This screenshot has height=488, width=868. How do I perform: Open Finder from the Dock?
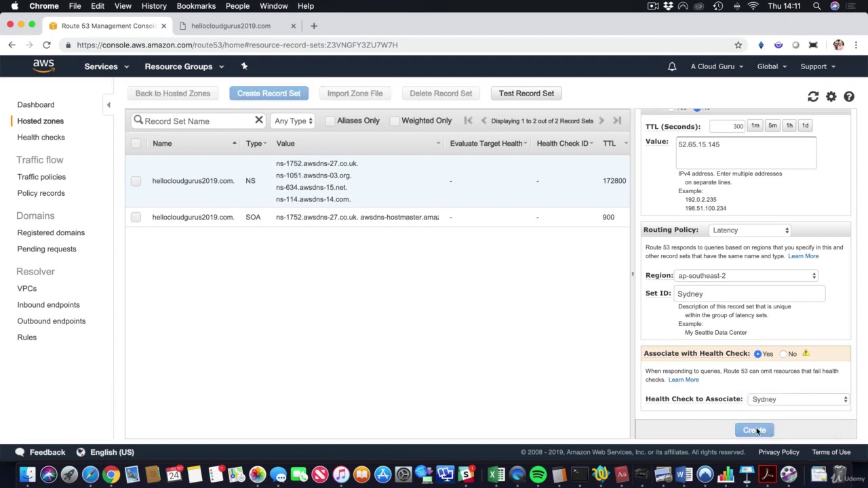pos(27,474)
